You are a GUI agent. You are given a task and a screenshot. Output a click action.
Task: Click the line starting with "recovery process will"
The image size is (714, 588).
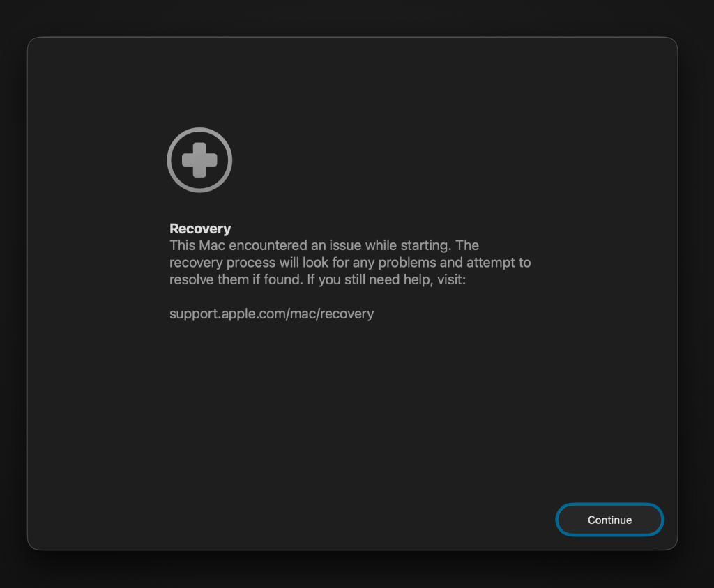[x=349, y=263]
